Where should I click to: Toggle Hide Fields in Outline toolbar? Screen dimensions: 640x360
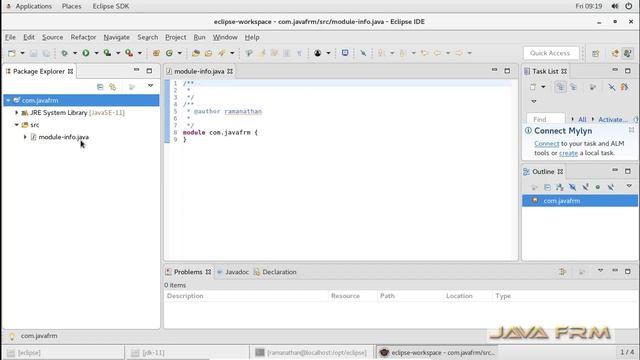(573, 187)
